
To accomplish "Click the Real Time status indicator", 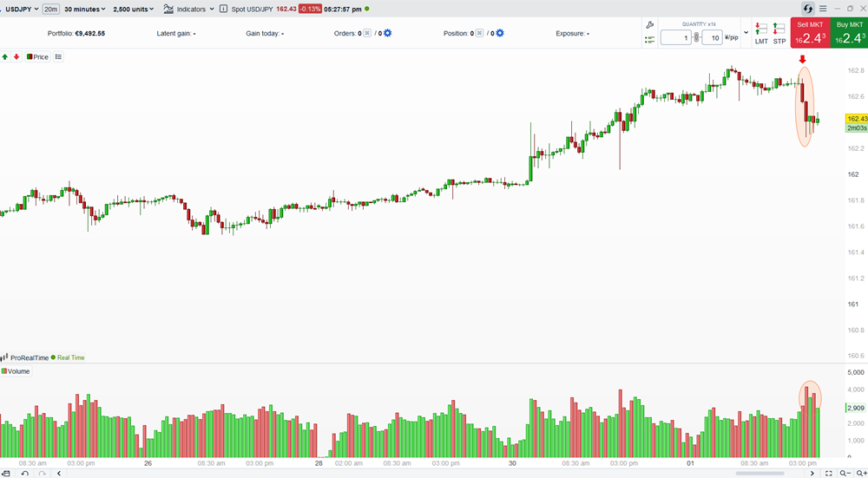I will click(x=68, y=357).
